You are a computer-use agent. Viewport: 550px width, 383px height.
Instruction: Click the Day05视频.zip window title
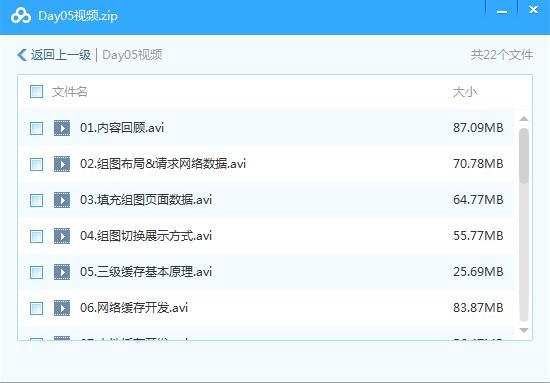point(78,16)
